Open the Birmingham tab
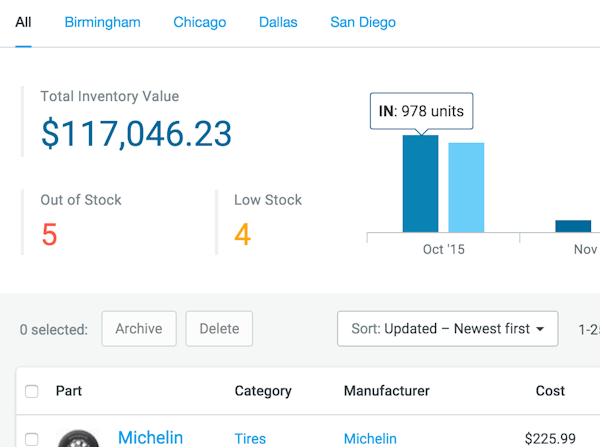Image resolution: width=600 pixels, height=447 pixels. (x=102, y=22)
